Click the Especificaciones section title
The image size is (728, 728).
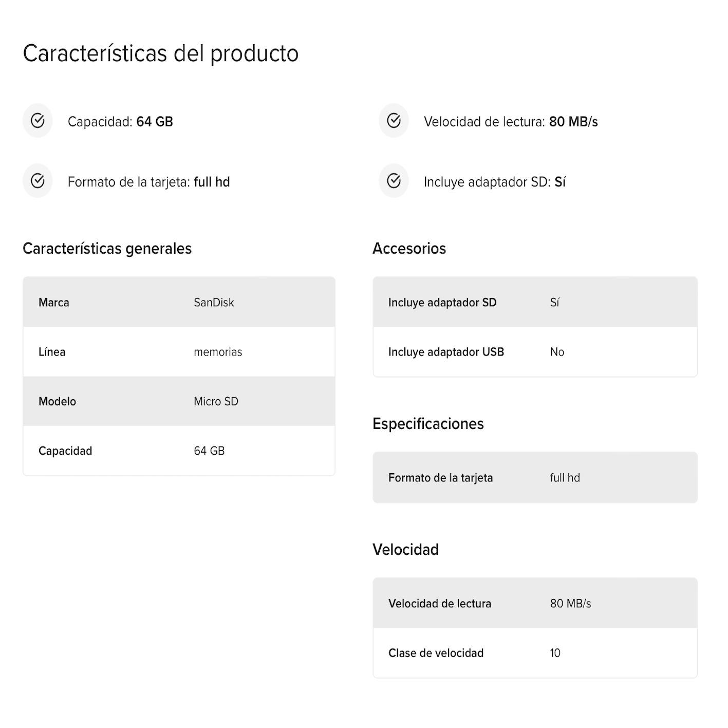coord(428,424)
